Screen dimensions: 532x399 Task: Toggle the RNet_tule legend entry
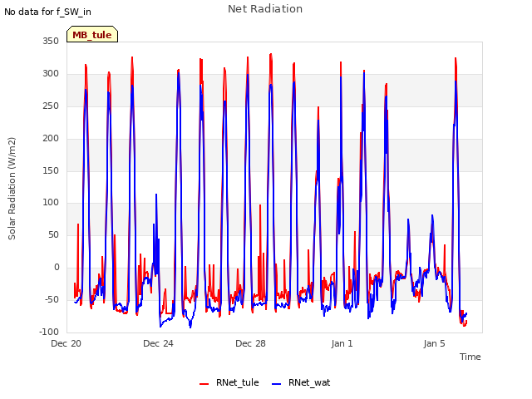[229, 382]
